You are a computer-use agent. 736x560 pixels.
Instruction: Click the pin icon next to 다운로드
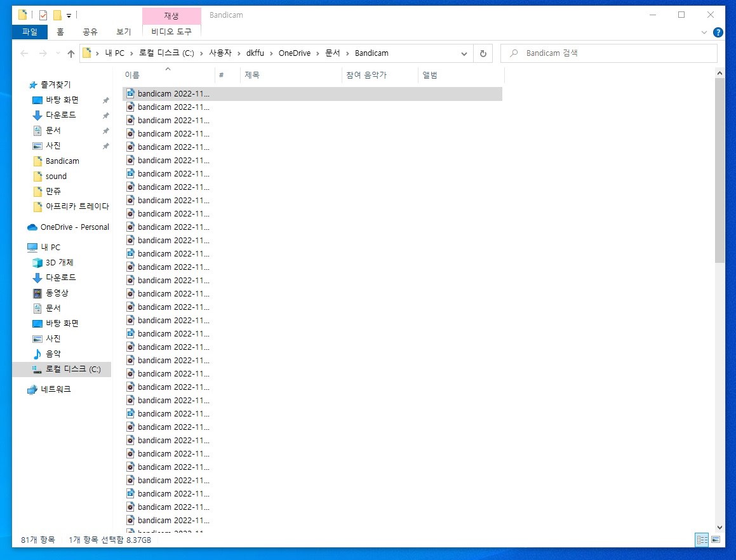tap(105, 116)
